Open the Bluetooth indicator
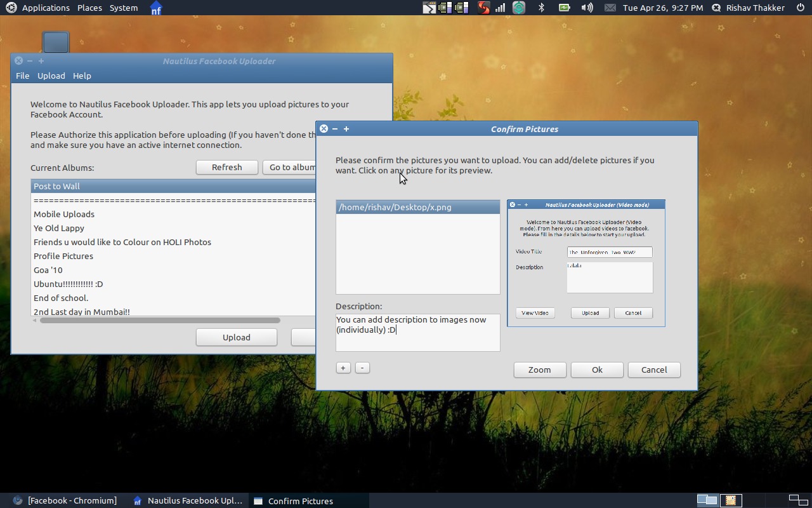The image size is (812, 508). (541, 8)
